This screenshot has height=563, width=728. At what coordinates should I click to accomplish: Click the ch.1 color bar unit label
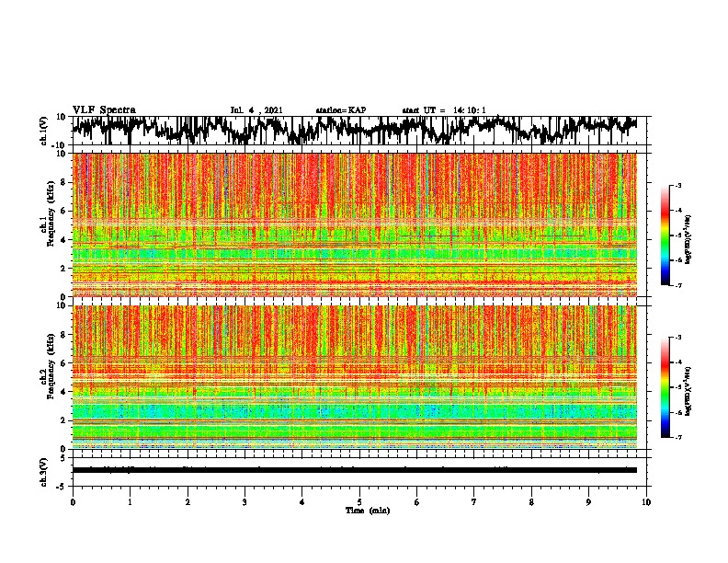tap(688, 240)
